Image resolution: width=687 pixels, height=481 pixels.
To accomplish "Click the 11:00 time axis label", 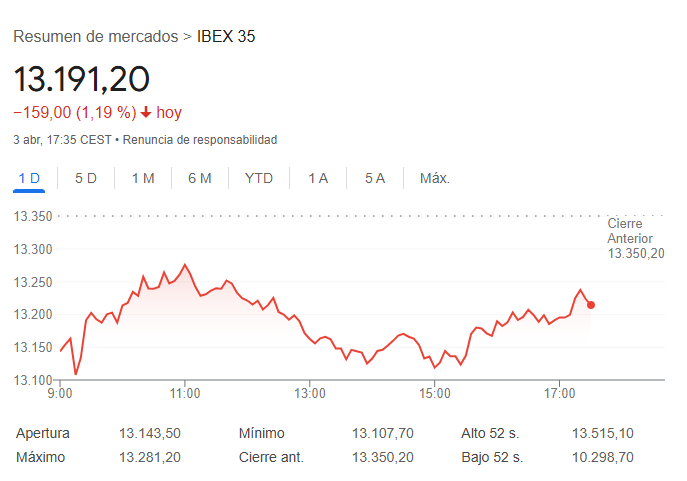I will (185, 392).
